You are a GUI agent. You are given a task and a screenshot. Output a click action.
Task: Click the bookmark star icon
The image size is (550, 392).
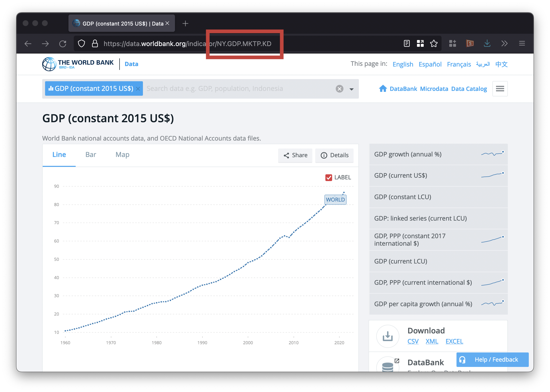click(x=434, y=44)
